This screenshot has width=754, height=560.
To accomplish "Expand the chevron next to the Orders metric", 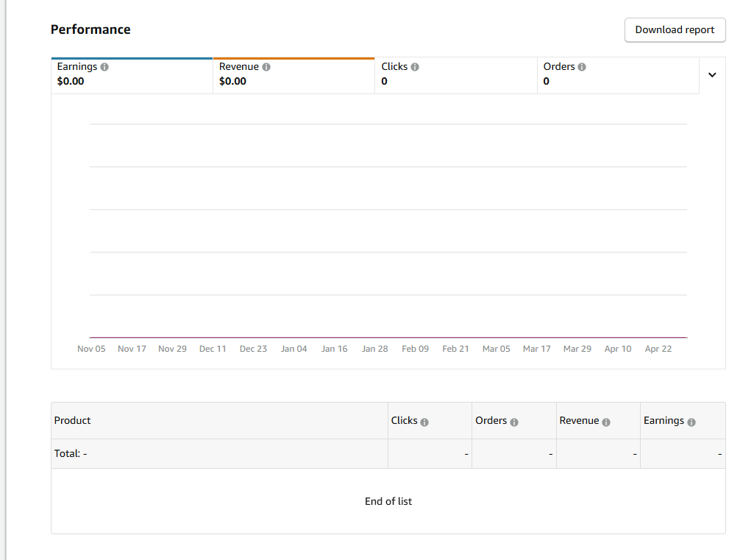I will [x=712, y=75].
